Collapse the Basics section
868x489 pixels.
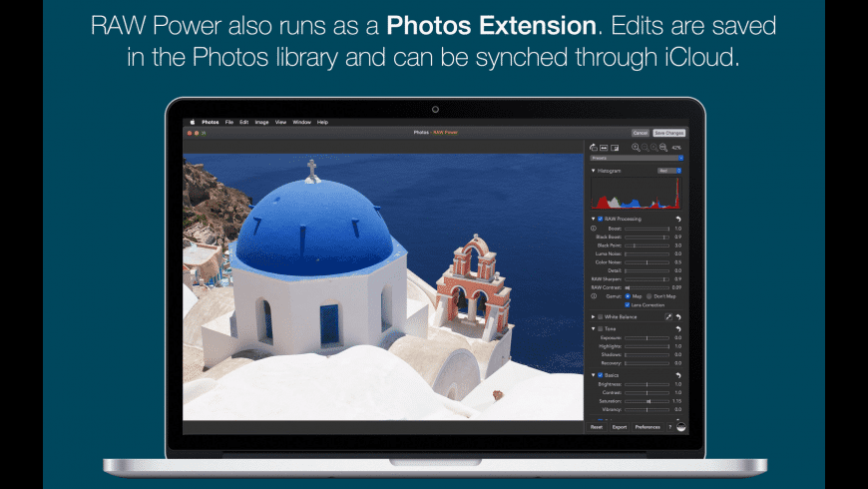(593, 375)
